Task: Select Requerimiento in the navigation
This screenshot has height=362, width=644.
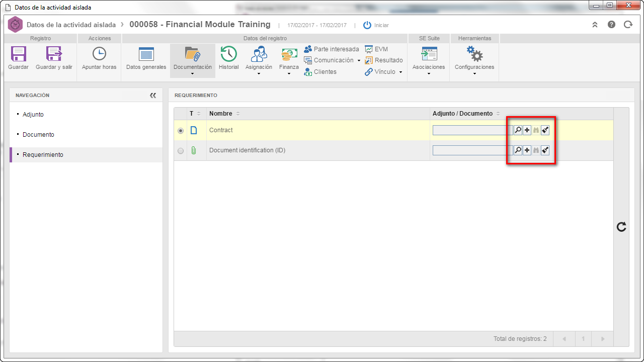Action: (43, 155)
